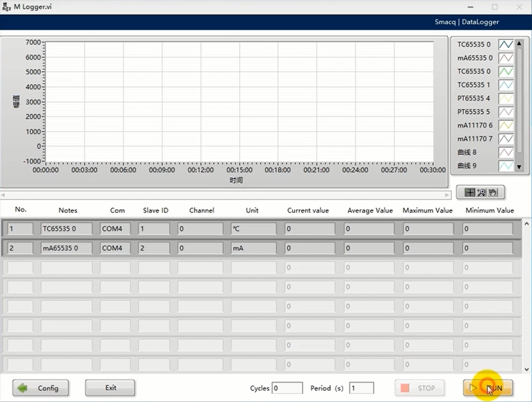Select the graph cursor crosshair tool
This screenshot has height=402, width=532.
(x=470, y=192)
